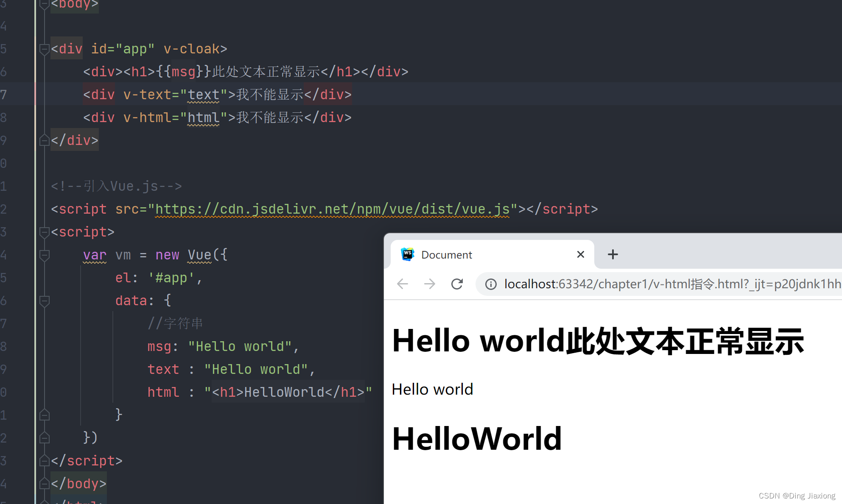Click the WebStorm favicon on tab

(x=408, y=254)
